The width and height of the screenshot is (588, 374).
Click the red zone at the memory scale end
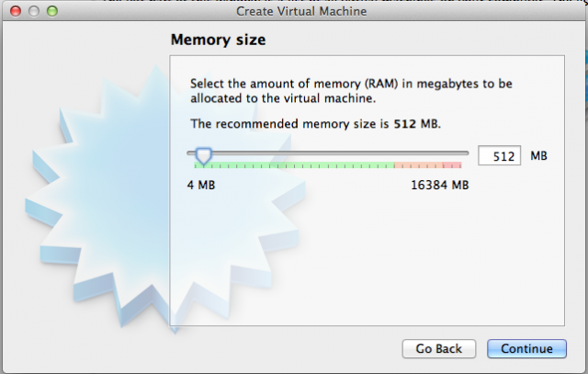tap(452, 165)
